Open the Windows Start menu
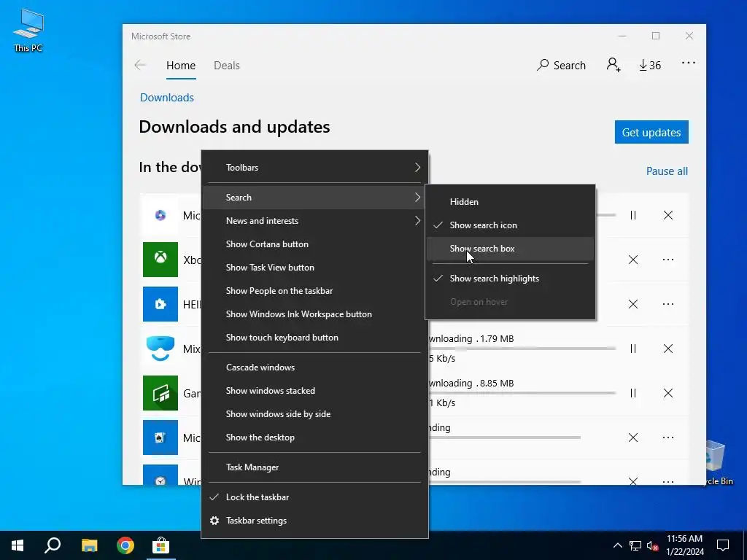This screenshot has height=560, width=747. click(x=18, y=545)
